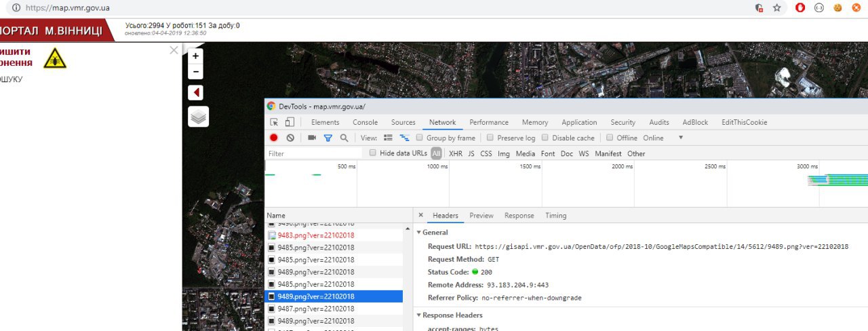Click the red left-arrow map panel toggle
The width and height of the screenshot is (868, 331).
tap(196, 92)
